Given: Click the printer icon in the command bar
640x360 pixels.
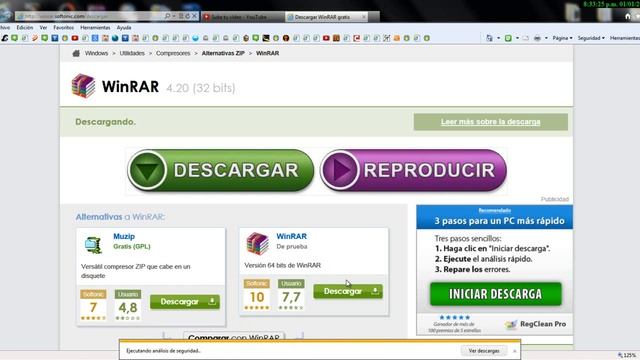Looking at the screenshot, I should tap(538, 38).
